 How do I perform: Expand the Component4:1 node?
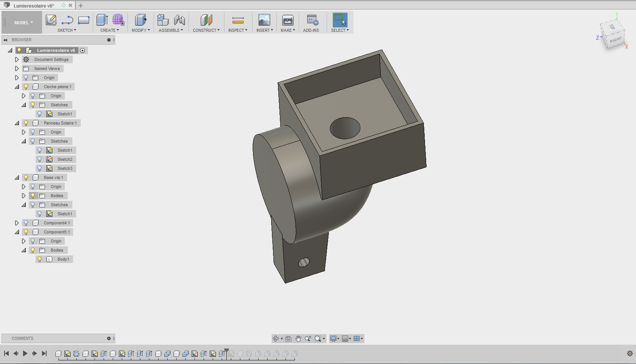point(17,223)
